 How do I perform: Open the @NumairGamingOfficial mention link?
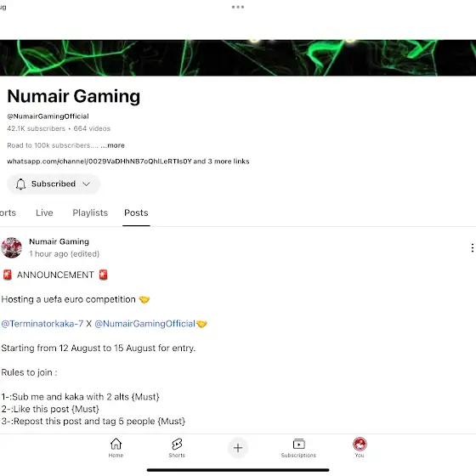(x=144, y=324)
